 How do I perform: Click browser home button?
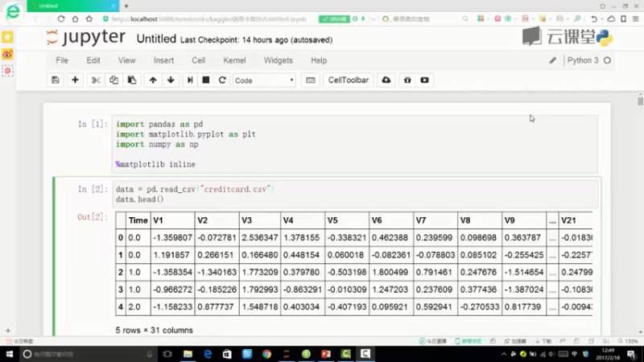pos(75,19)
